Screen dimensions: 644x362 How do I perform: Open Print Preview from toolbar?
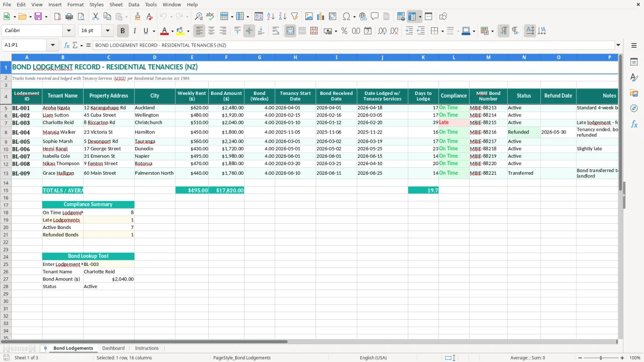(x=81, y=17)
